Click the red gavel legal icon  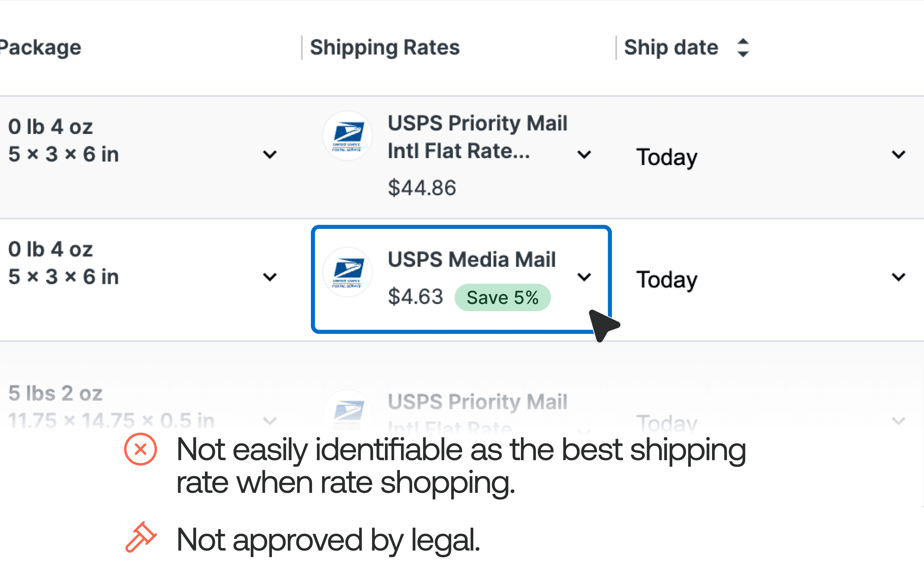141,537
